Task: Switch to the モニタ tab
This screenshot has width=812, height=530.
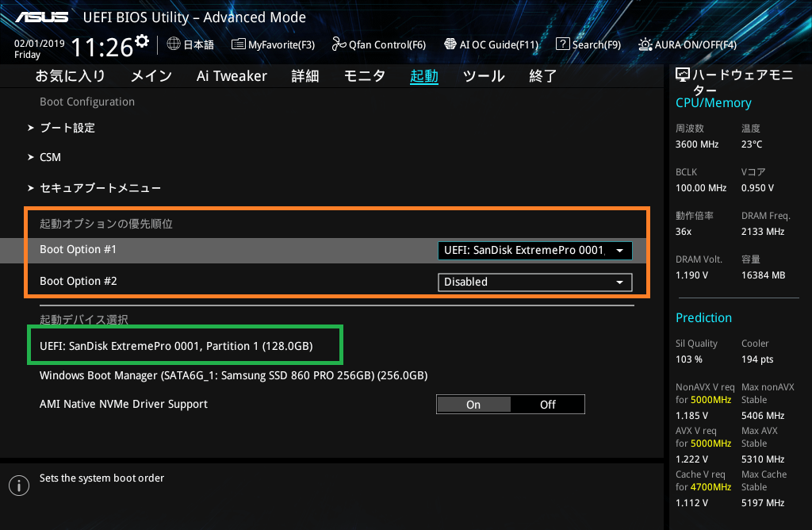Action: click(x=365, y=76)
